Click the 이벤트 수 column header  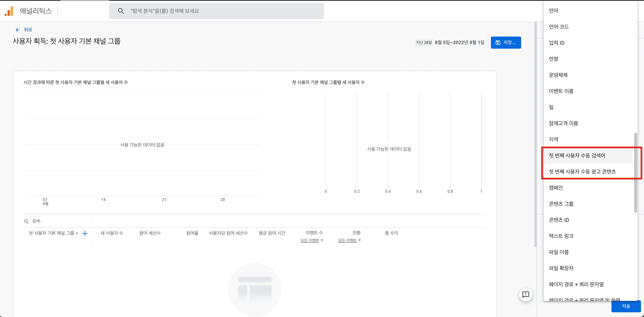(x=314, y=233)
